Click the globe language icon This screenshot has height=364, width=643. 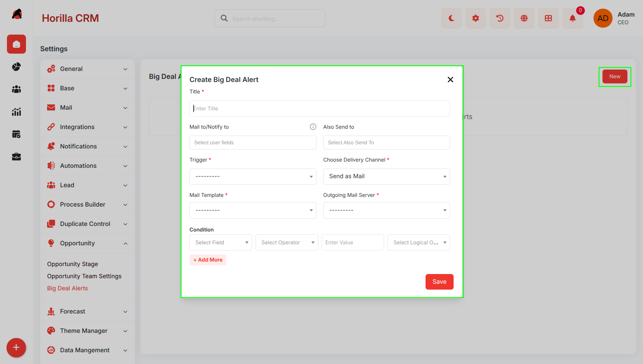[x=524, y=18]
